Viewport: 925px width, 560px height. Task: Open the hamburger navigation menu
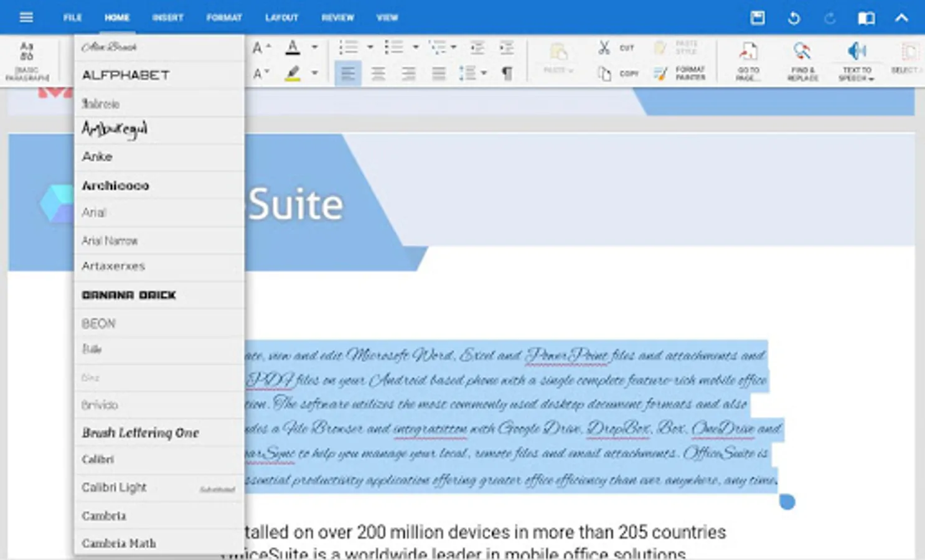coord(26,17)
